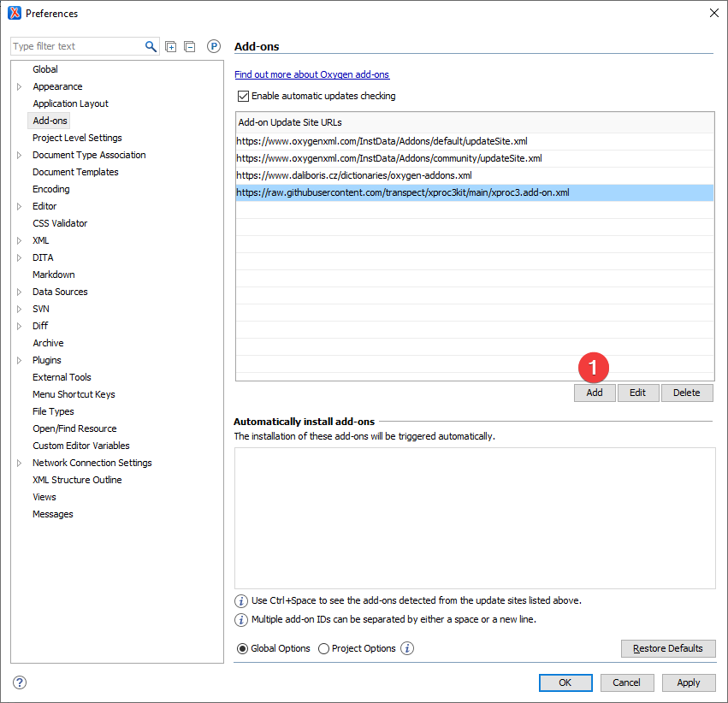The height and width of the screenshot is (703, 728).
Task: Click info icon beside Ctrl+Space hint
Action: click(241, 601)
